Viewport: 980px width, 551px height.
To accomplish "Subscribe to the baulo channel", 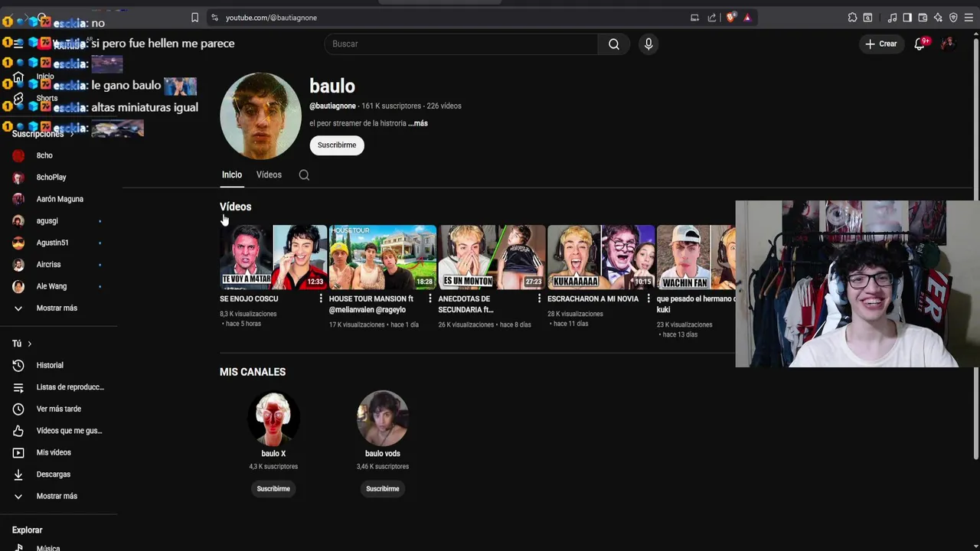I will point(337,145).
